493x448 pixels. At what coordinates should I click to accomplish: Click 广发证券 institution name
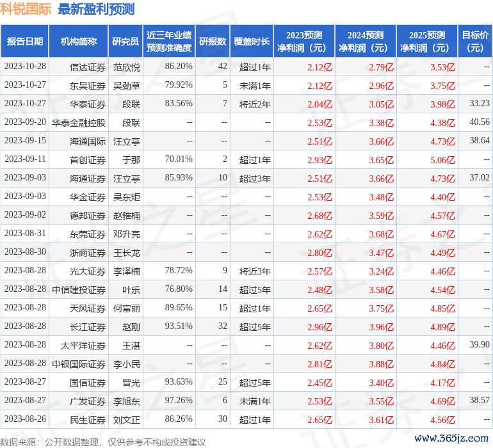[88, 401]
